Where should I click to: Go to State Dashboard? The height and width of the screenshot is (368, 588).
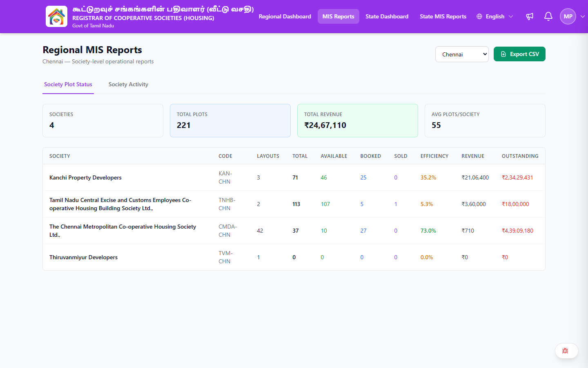[x=387, y=16]
